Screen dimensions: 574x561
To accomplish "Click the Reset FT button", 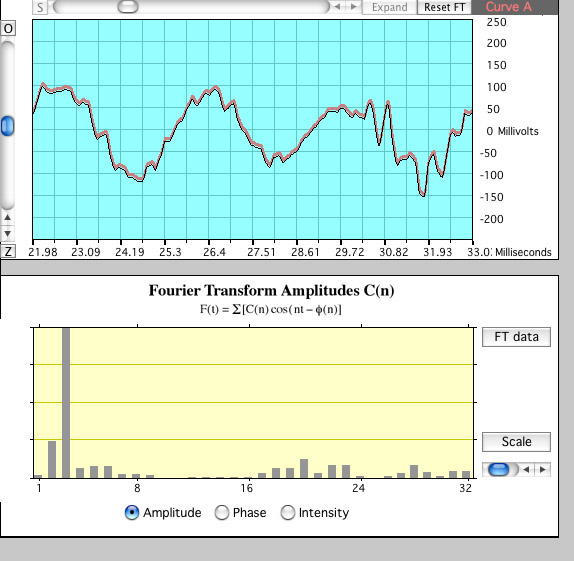I will click(x=444, y=7).
